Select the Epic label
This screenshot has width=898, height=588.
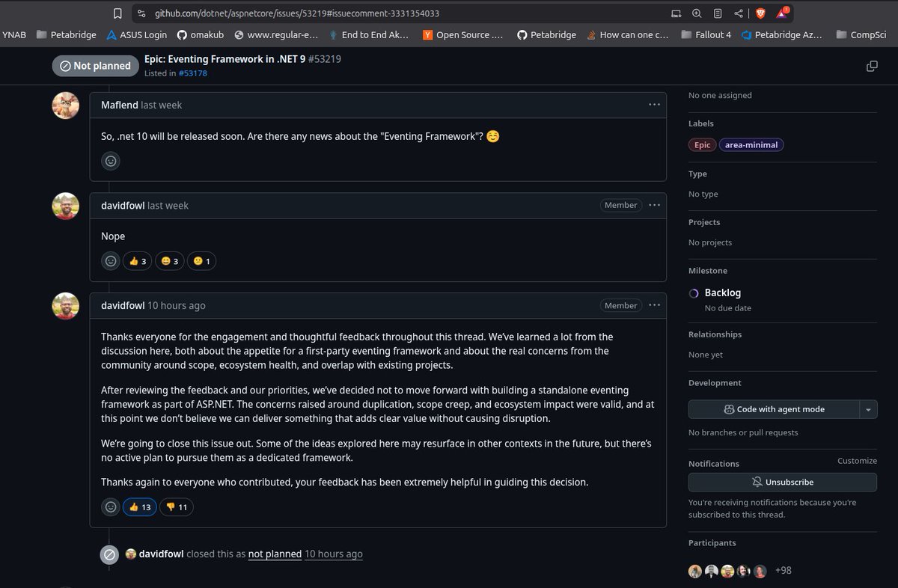click(702, 145)
